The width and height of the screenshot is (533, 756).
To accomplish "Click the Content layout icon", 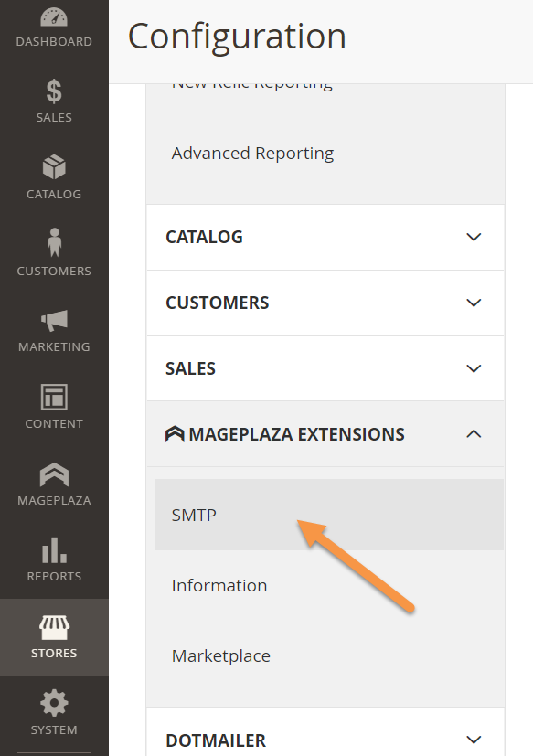I will tap(54, 397).
